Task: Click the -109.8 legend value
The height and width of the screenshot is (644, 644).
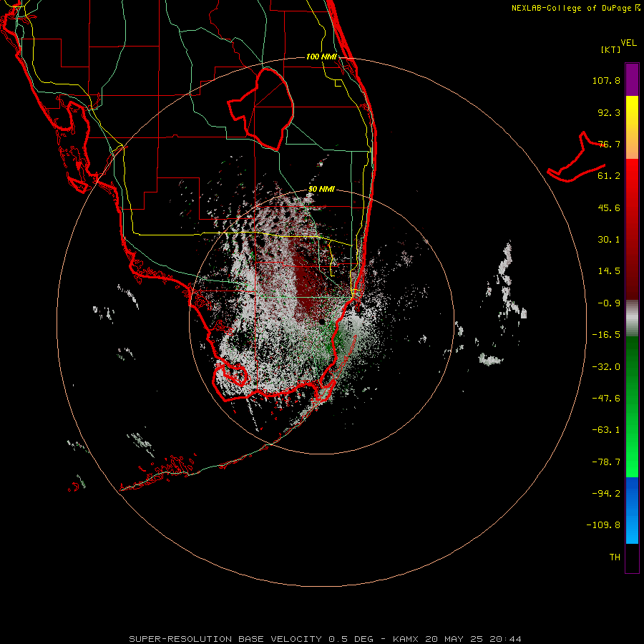Action: (x=603, y=525)
